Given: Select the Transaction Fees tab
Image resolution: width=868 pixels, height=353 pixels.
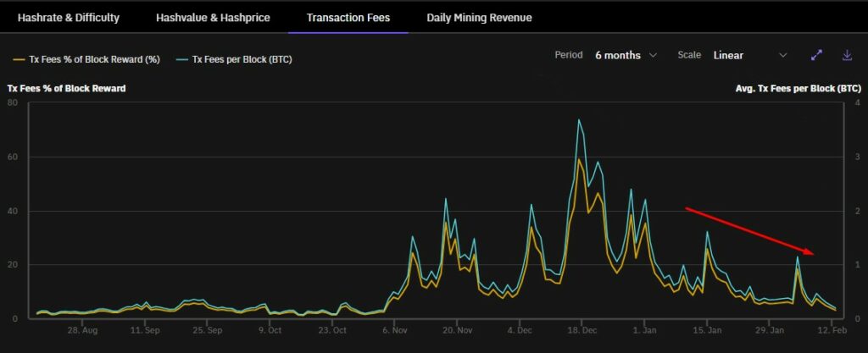Looking at the screenshot, I should point(348,18).
